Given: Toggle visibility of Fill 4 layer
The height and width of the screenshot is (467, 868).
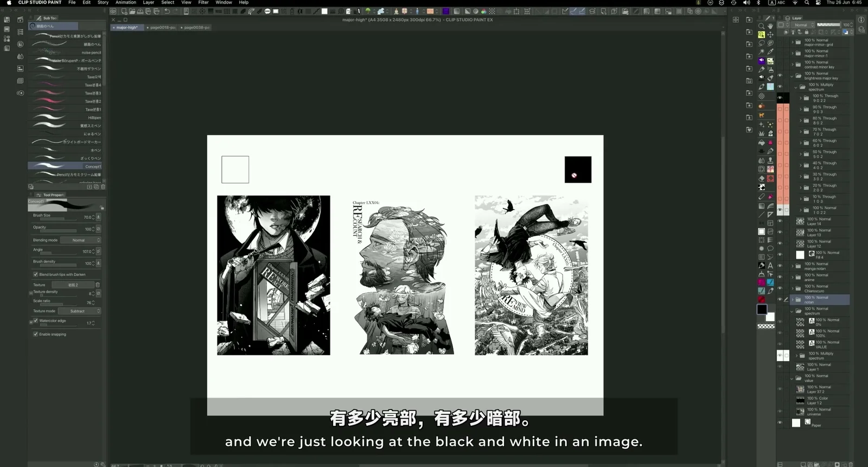Looking at the screenshot, I should click(x=780, y=255).
